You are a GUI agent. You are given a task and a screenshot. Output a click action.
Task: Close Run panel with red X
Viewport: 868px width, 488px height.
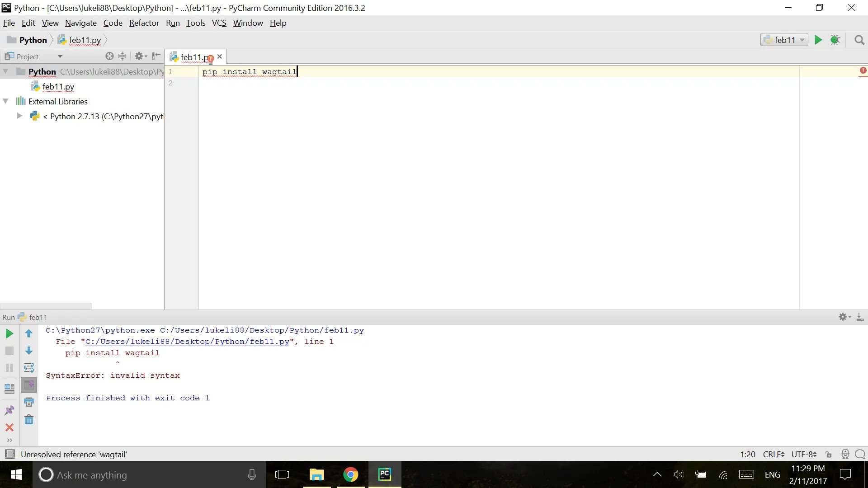point(9,427)
